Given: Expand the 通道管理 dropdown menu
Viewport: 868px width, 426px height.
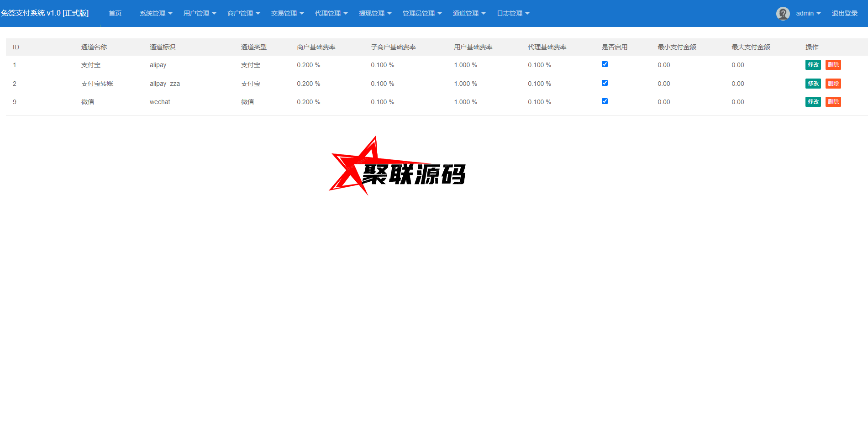Looking at the screenshot, I should [469, 14].
